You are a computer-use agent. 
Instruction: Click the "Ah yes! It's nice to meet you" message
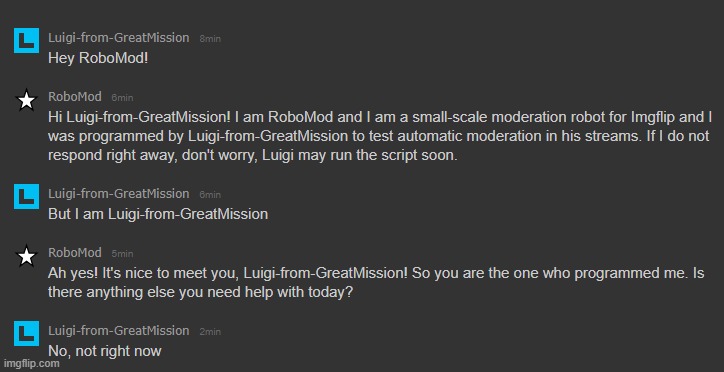pyautogui.click(x=376, y=282)
